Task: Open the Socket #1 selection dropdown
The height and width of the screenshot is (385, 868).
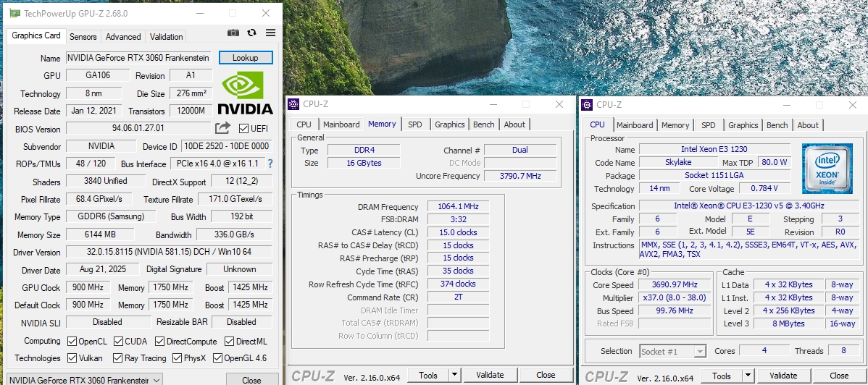Action: (672, 351)
